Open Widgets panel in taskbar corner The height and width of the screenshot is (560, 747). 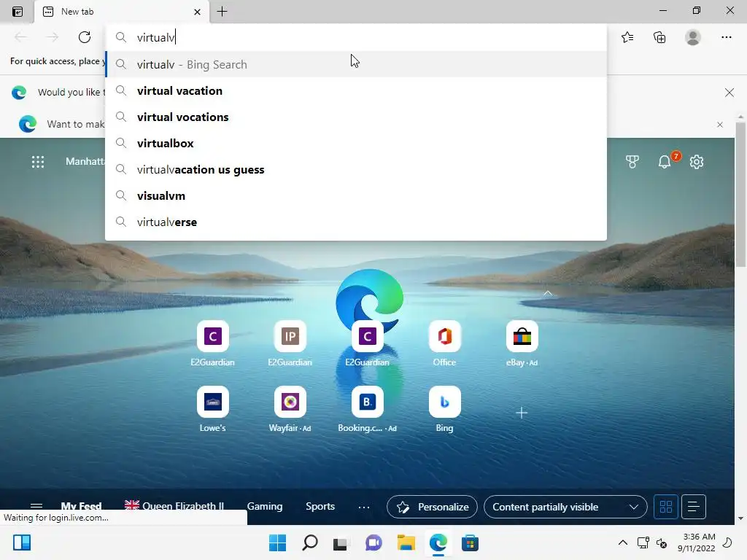22,542
